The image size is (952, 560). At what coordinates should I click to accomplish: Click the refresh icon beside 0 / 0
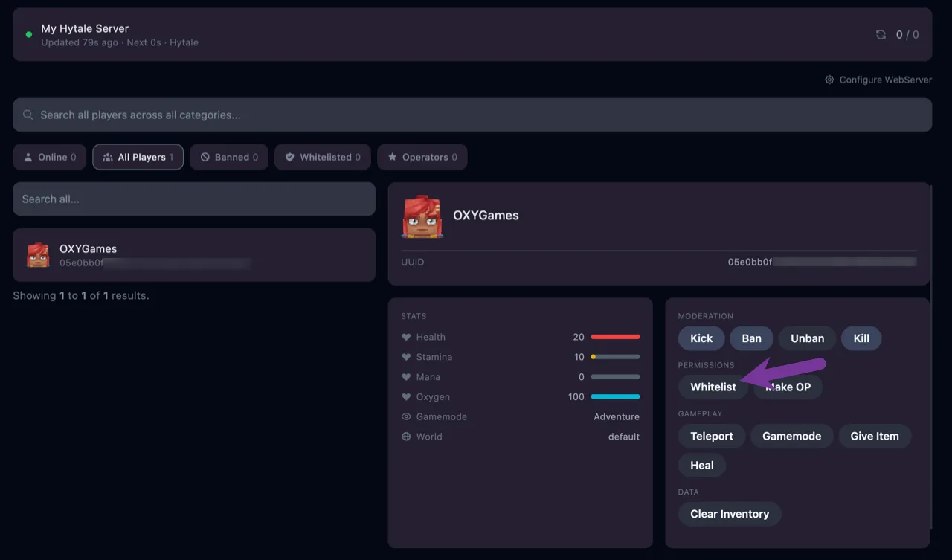pos(881,35)
